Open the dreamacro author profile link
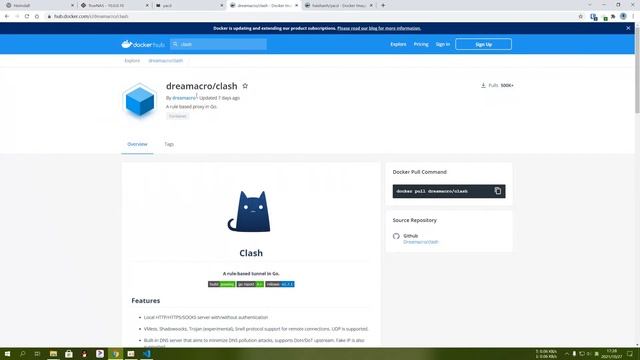The image size is (640, 360). point(184,98)
